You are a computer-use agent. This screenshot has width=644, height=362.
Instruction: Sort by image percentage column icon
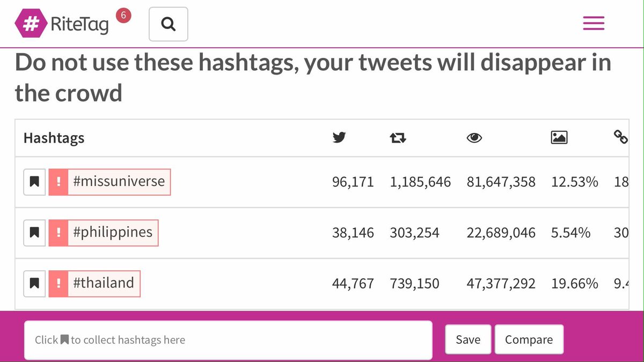coord(559,138)
